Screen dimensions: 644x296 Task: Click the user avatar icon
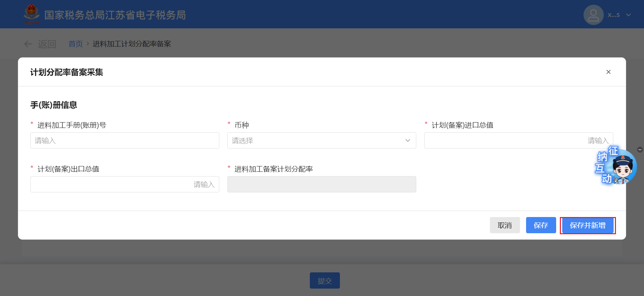(x=593, y=15)
